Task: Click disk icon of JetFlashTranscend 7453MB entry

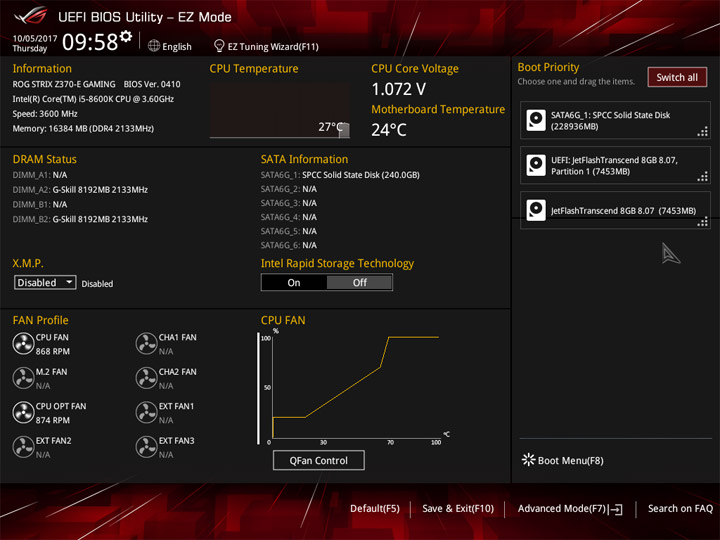Action: click(536, 210)
